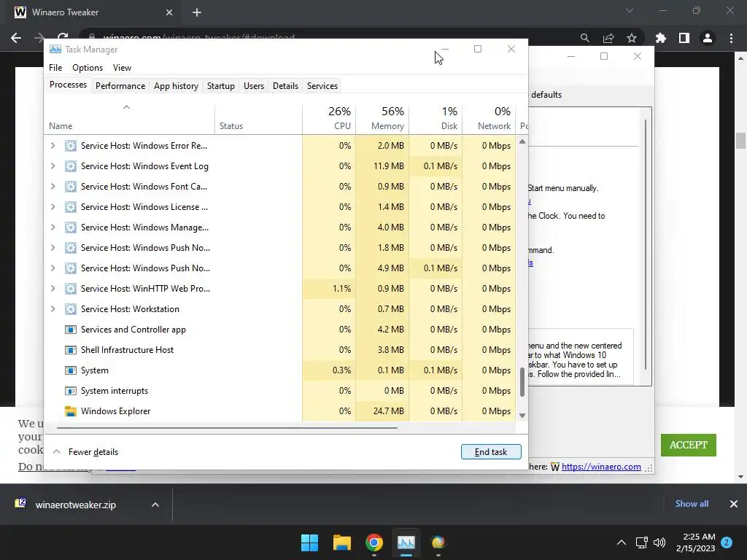The height and width of the screenshot is (560, 747).
Task: Click the process list vertical scrollbar thumb
Action: pyautogui.click(x=522, y=382)
